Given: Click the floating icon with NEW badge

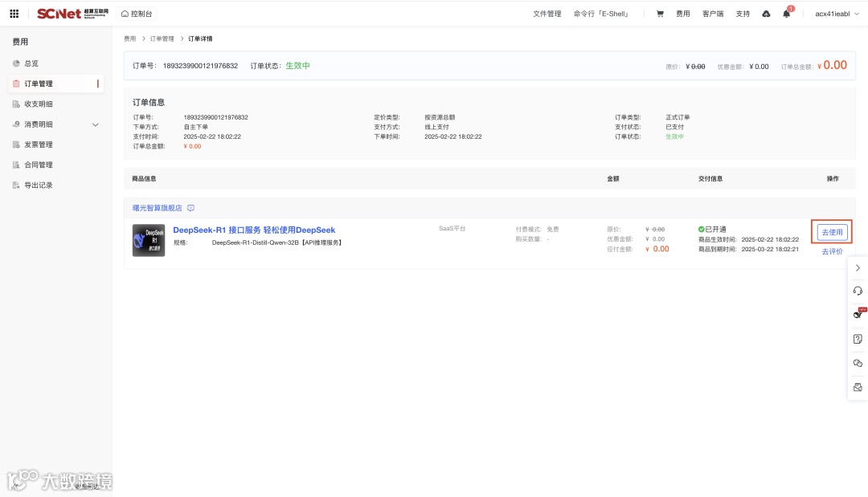Looking at the screenshot, I should pos(858,313).
